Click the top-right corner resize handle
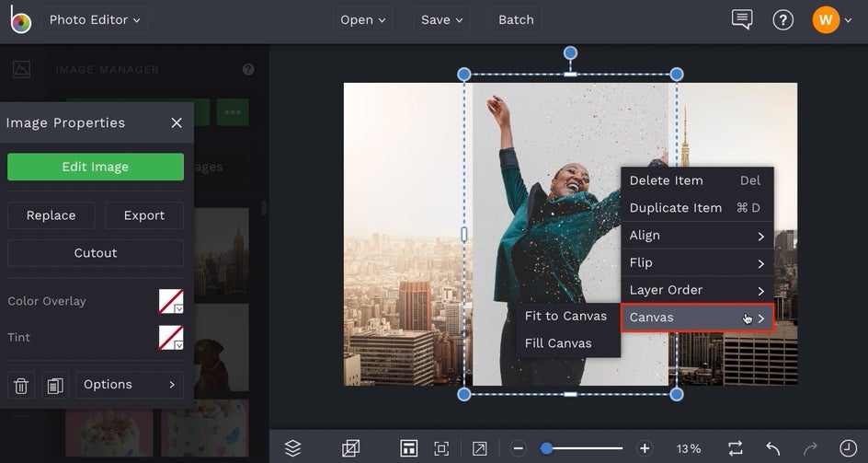This screenshot has width=868, height=463. (x=677, y=75)
